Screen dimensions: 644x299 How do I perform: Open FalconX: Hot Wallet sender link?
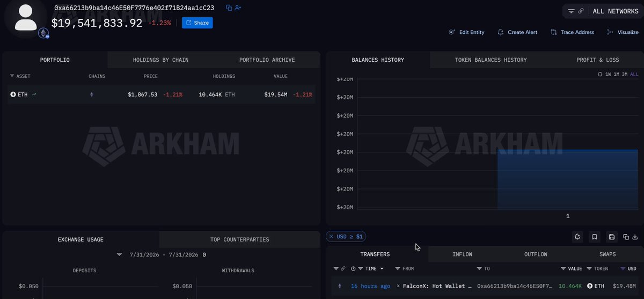pos(436,286)
